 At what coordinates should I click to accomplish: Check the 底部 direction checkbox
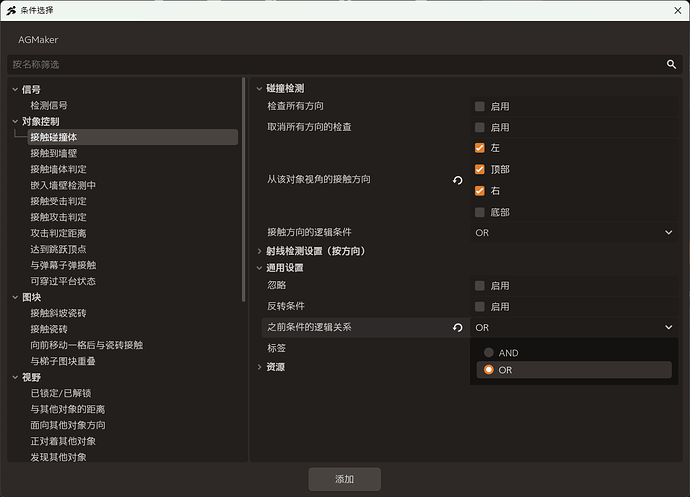pyautogui.click(x=480, y=212)
